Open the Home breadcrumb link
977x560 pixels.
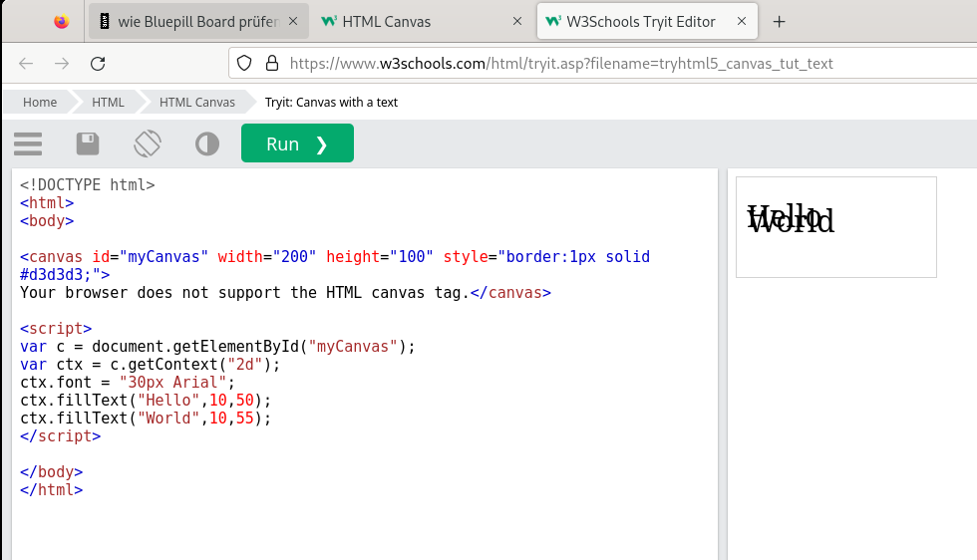(x=40, y=103)
